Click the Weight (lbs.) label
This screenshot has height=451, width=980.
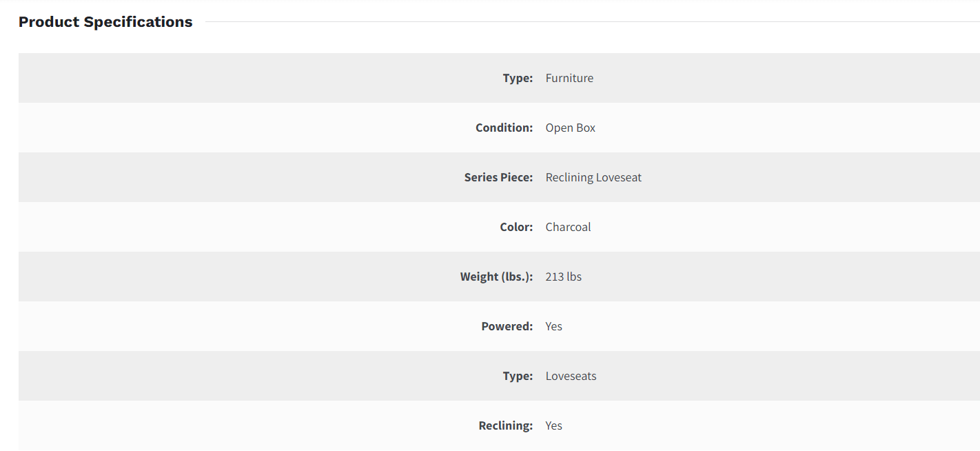496,277
